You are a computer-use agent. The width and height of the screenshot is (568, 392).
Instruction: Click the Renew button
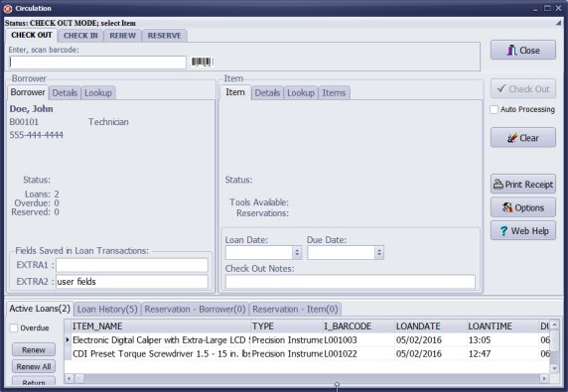pos(34,349)
